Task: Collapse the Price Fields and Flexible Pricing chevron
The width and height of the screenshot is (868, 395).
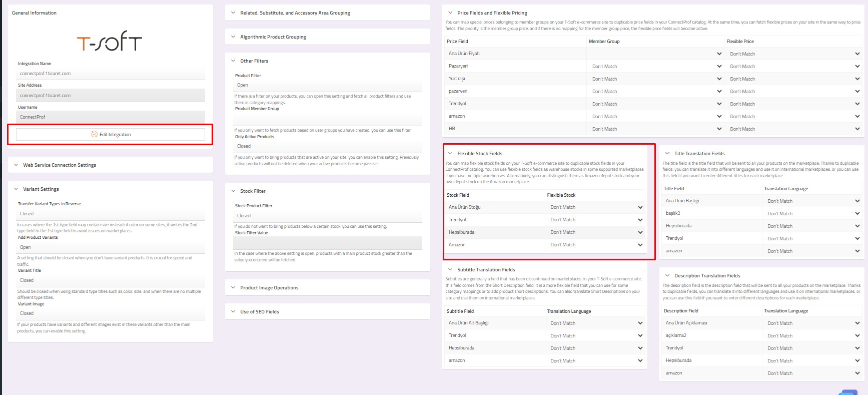Action: coord(450,13)
